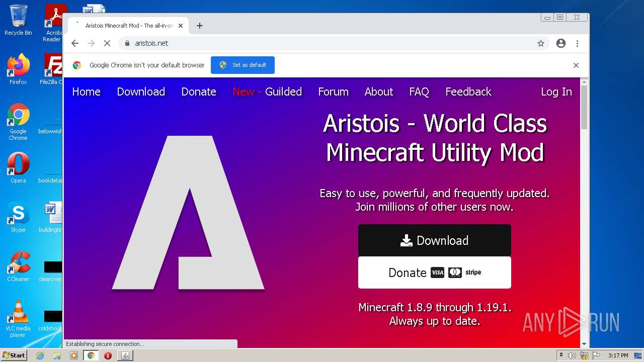Open the Chrome profile avatar
This screenshot has height=362, width=644.
pos(561,43)
